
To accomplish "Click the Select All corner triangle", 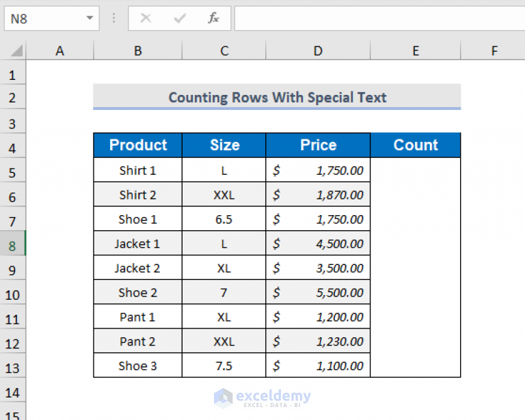I will [x=16, y=51].
